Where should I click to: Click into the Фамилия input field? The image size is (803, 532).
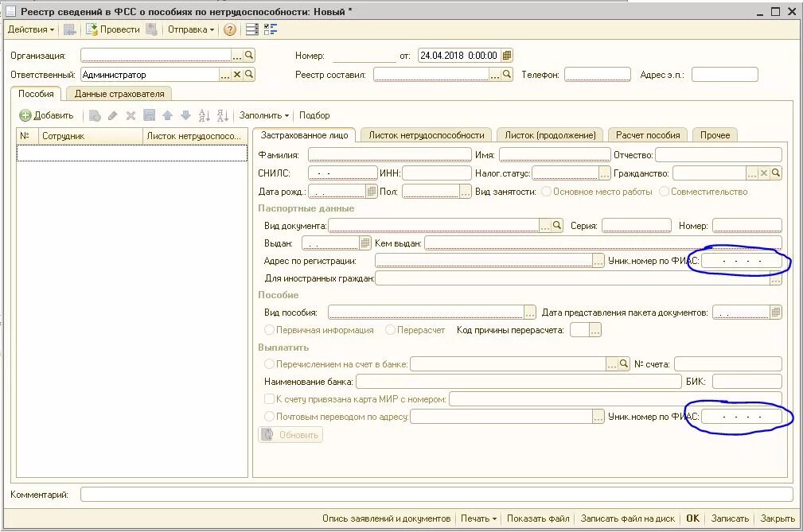click(390, 155)
